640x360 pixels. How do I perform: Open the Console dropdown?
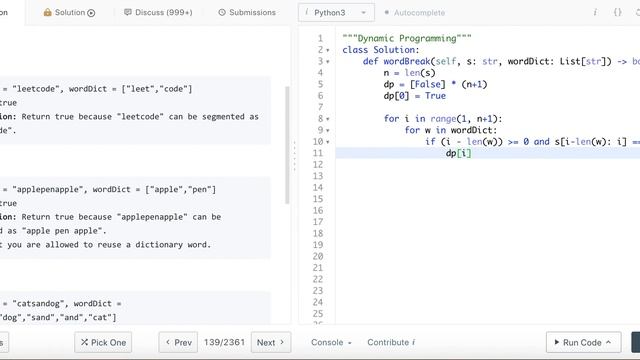(x=331, y=342)
